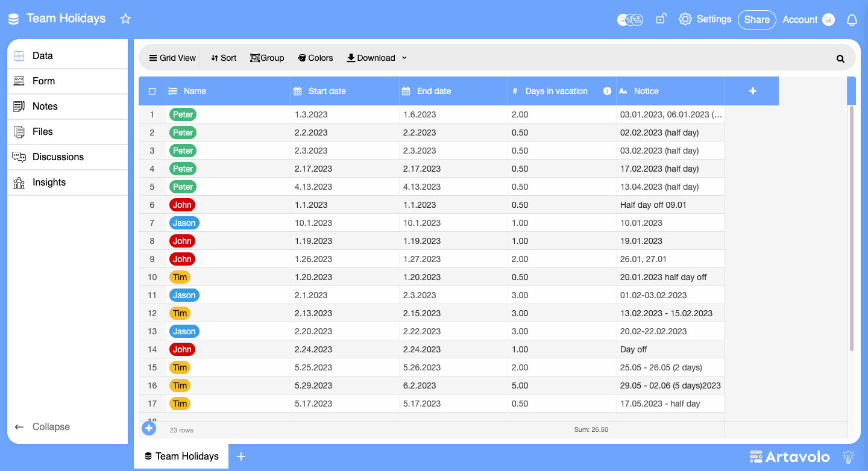The height and width of the screenshot is (471, 868).
Task: Select the Team Holidays bottom tab
Action: (181, 457)
